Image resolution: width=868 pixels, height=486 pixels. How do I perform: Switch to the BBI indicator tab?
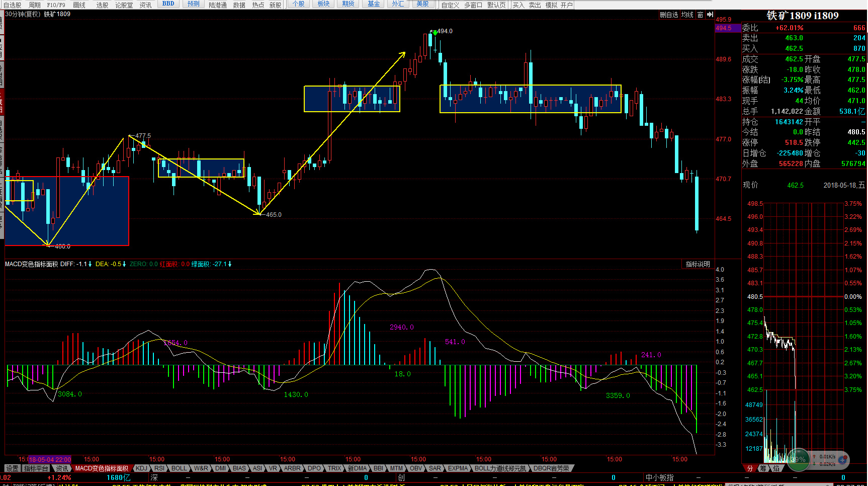(378, 468)
